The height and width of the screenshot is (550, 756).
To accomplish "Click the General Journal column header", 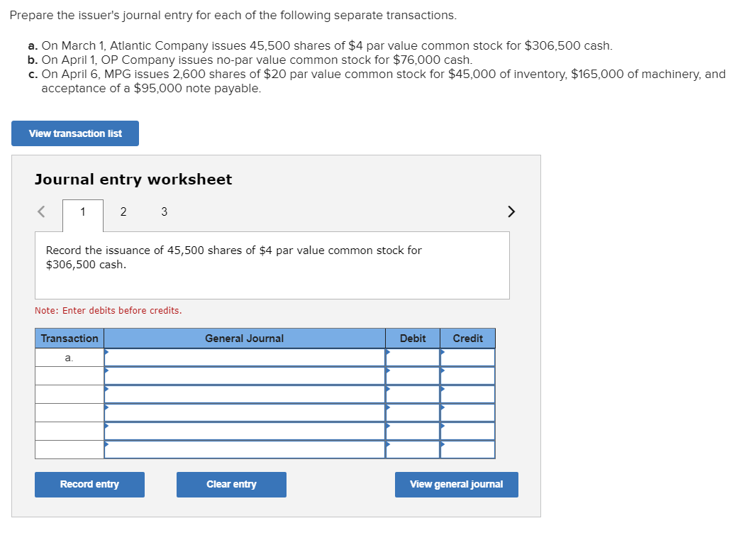I will 245,339.
